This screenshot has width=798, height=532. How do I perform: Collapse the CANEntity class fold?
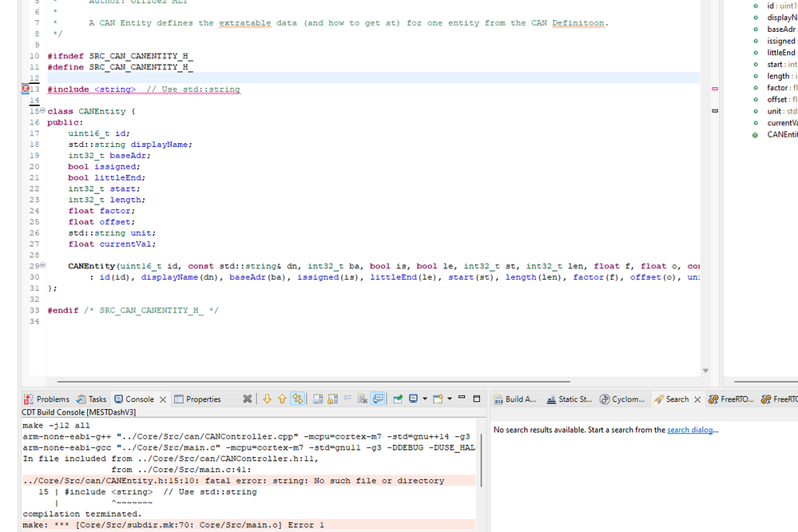pyautogui.click(x=42, y=111)
